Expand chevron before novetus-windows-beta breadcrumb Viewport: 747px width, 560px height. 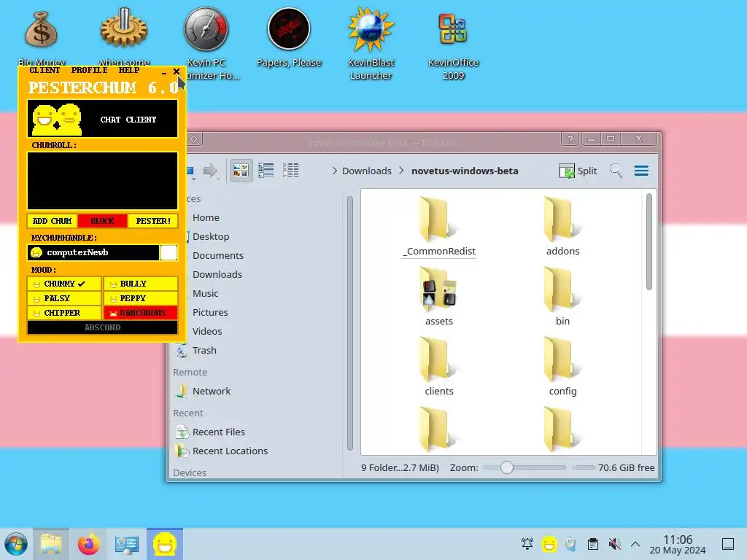[x=402, y=171]
